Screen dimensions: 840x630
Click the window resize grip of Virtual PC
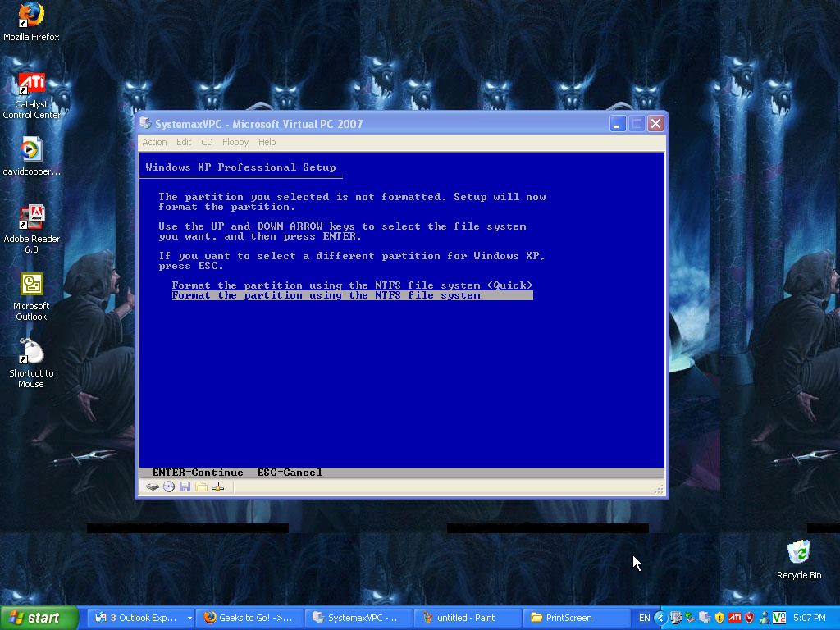(x=659, y=489)
